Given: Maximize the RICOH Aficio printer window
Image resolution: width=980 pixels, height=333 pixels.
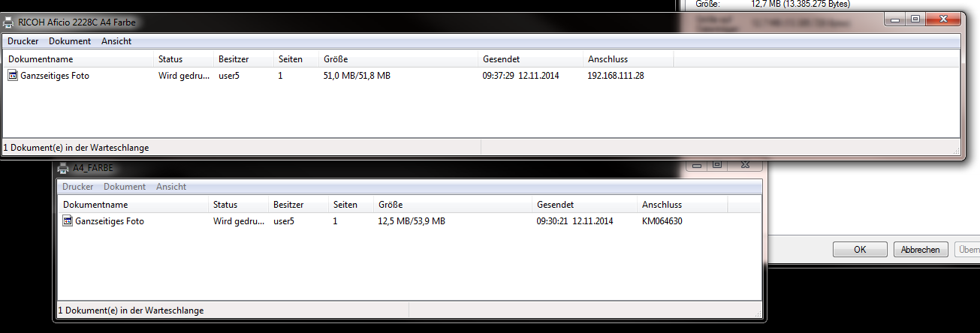Looking at the screenshot, I should click(915, 19).
